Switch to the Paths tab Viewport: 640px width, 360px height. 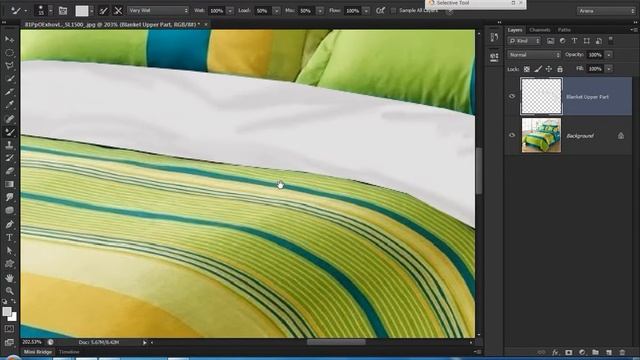pos(564,30)
